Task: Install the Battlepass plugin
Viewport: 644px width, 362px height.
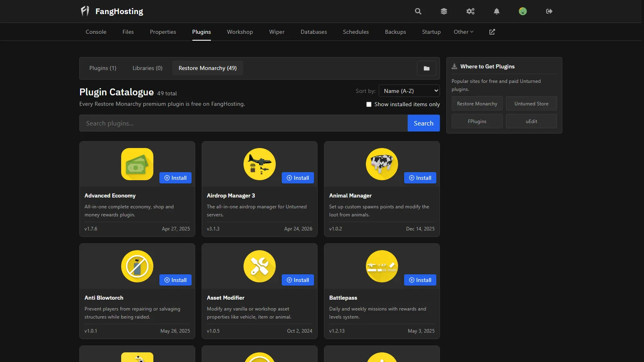Action: click(x=420, y=280)
